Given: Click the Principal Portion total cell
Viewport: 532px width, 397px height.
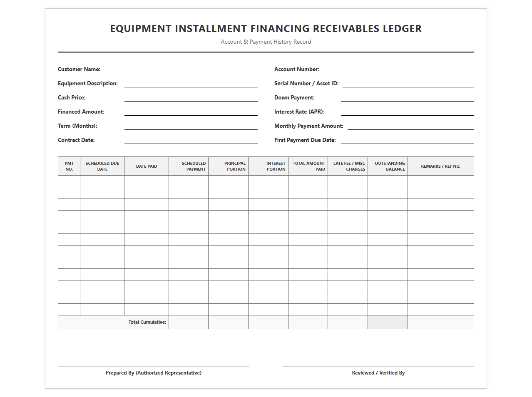Looking at the screenshot, I should pyautogui.click(x=229, y=322).
